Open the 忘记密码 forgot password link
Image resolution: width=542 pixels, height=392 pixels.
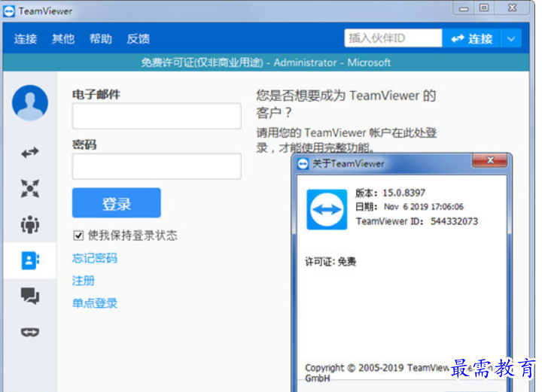pyautogui.click(x=95, y=258)
